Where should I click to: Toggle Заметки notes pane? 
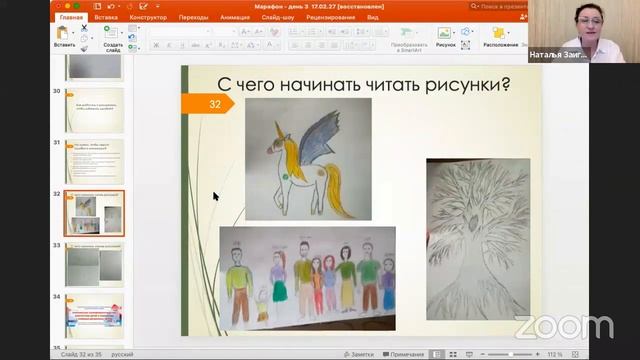tap(359, 354)
